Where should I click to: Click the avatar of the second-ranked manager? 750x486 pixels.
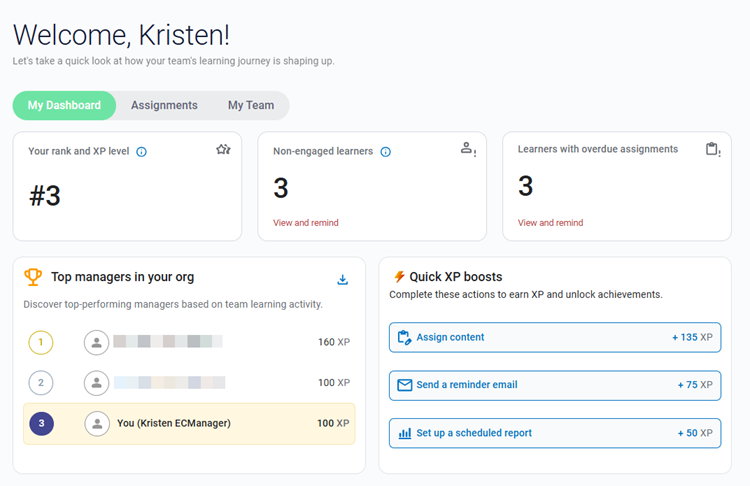click(96, 382)
